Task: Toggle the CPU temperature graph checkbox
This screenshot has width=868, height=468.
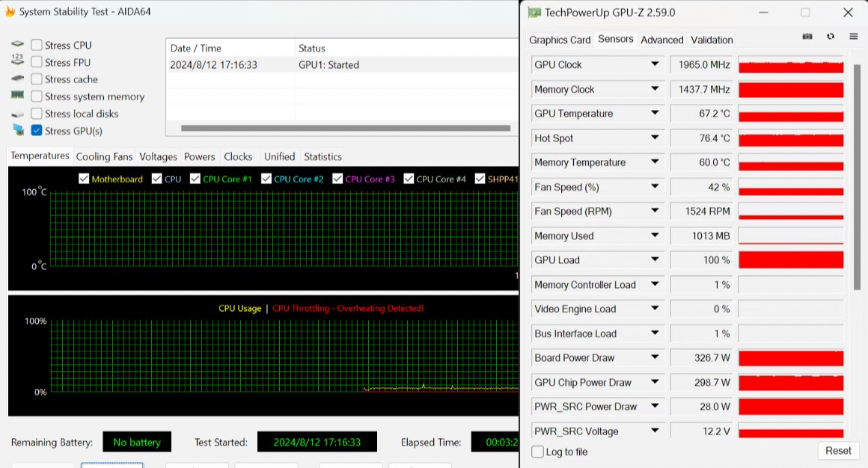Action: pos(156,179)
